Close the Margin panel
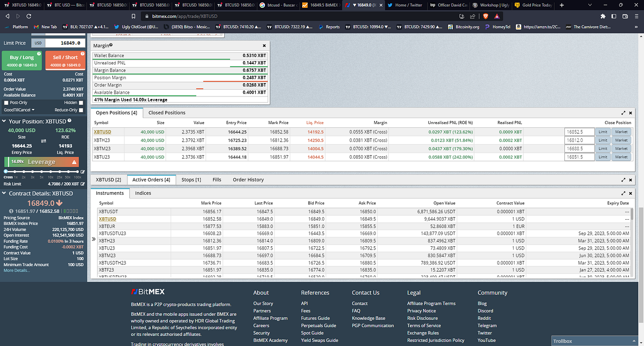 pos(264,46)
